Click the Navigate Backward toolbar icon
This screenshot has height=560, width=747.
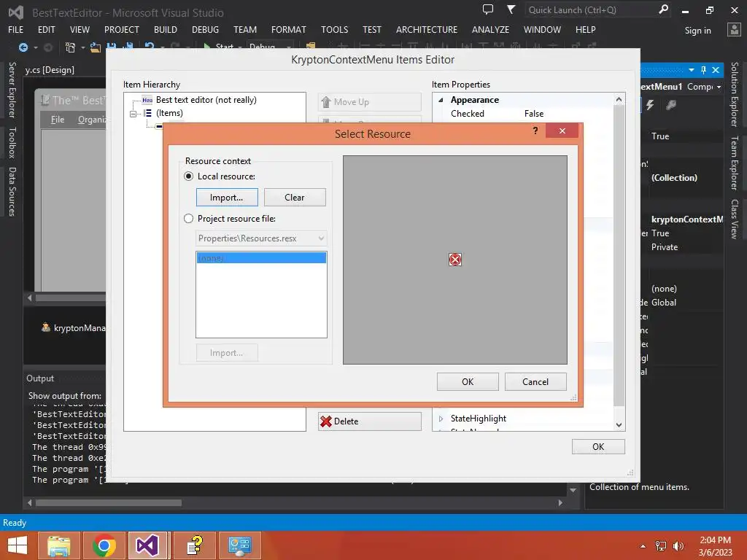pyautogui.click(x=23, y=47)
